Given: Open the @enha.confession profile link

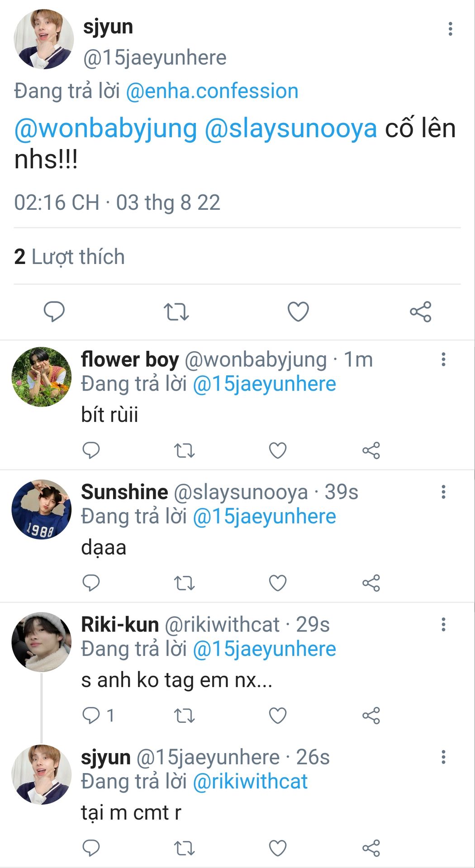Looking at the screenshot, I should (212, 91).
